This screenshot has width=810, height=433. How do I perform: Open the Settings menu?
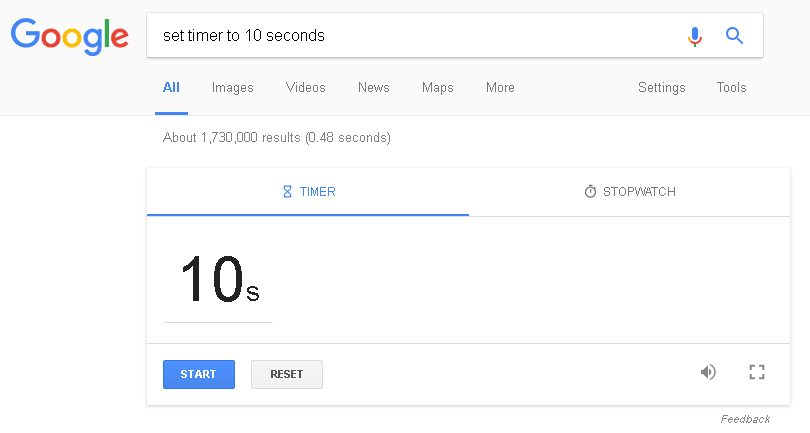(x=662, y=88)
